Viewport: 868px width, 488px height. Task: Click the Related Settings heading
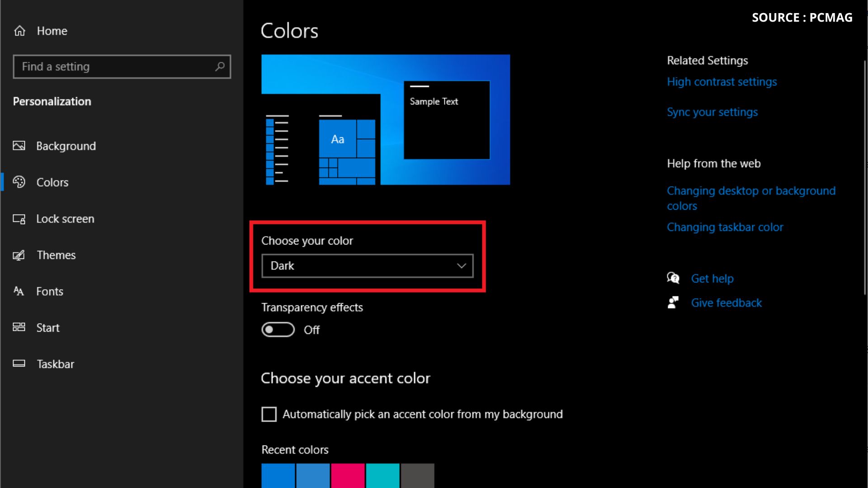pos(707,61)
